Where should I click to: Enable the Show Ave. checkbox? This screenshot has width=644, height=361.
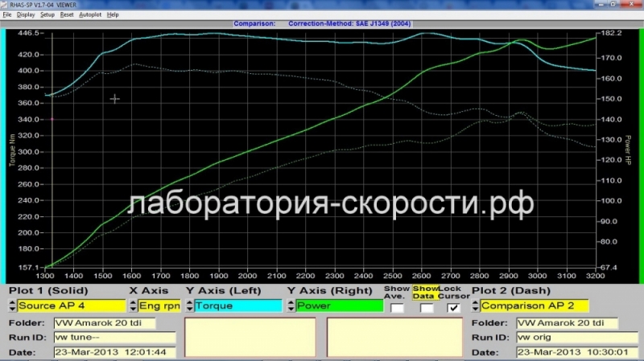(x=397, y=306)
